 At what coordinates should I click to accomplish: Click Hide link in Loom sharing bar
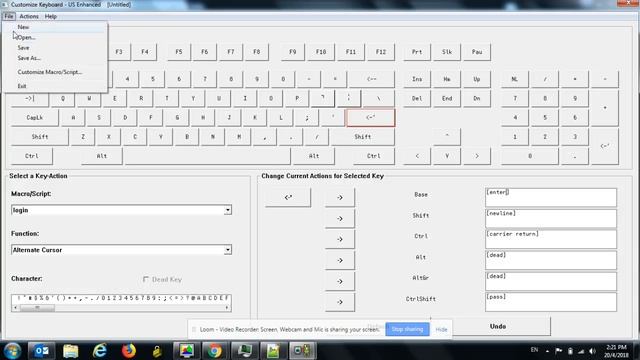tap(441, 329)
